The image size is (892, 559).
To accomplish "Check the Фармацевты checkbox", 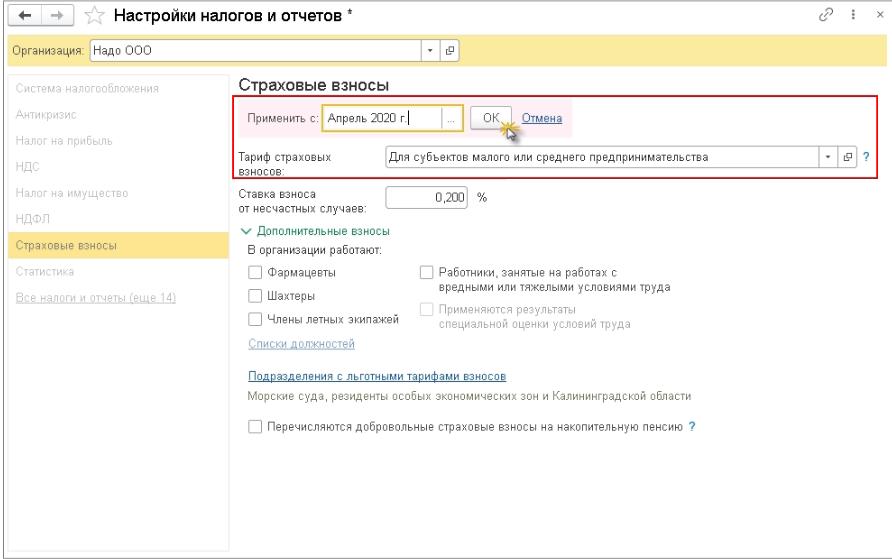I will (x=255, y=272).
